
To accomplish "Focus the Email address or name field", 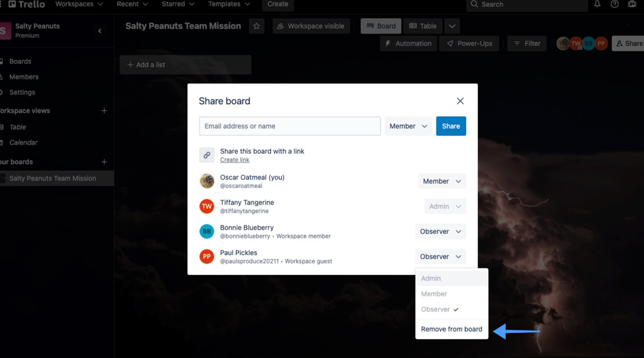I will (x=290, y=126).
